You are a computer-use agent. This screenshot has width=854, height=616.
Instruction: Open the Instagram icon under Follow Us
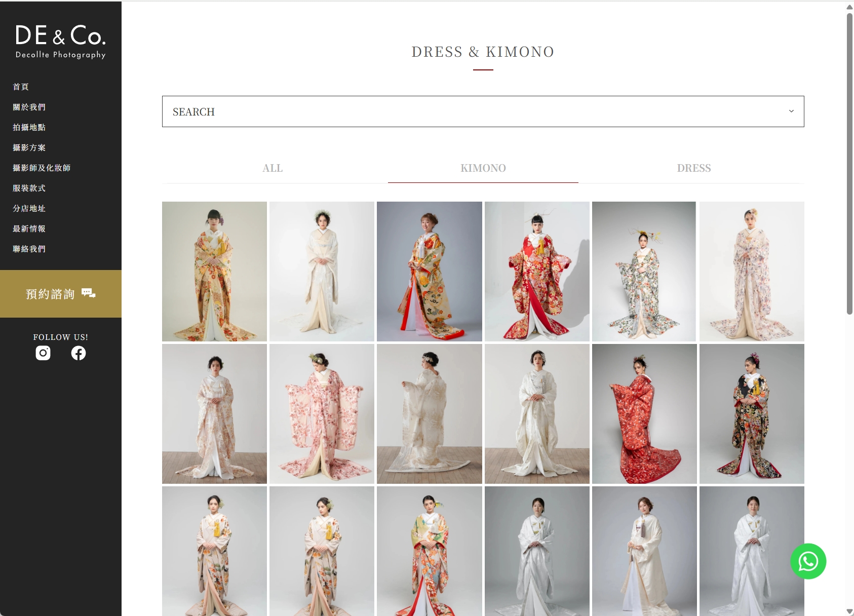(x=43, y=353)
